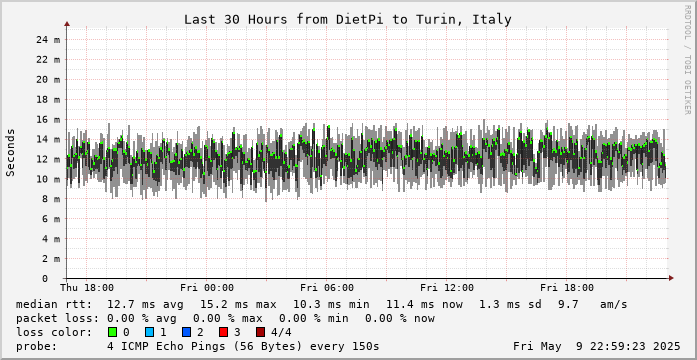Click the light blue loss color swatch for 1
This screenshot has width=697, height=360.
pyautogui.click(x=149, y=332)
